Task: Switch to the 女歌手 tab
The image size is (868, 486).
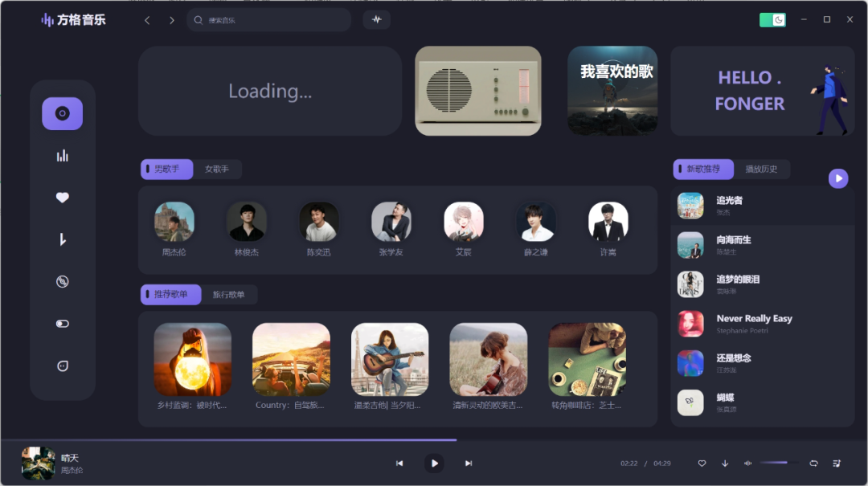Action: click(x=217, y=169)
